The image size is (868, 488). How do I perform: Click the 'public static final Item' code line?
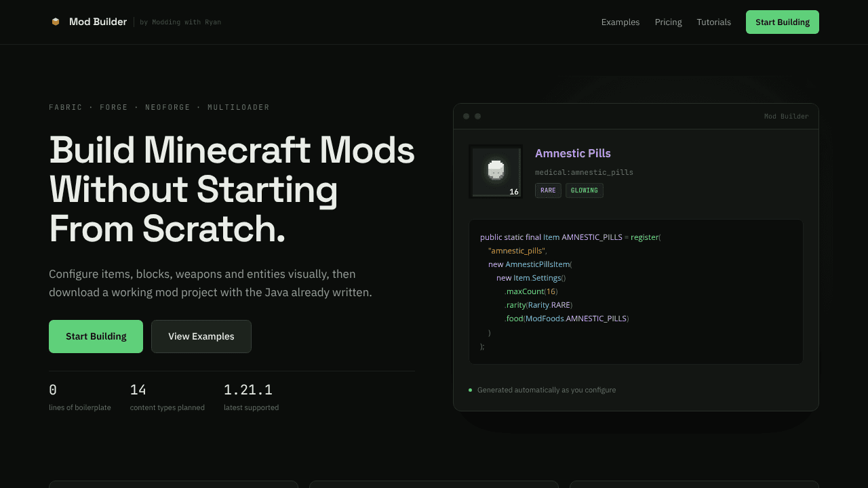coord(570,237)
